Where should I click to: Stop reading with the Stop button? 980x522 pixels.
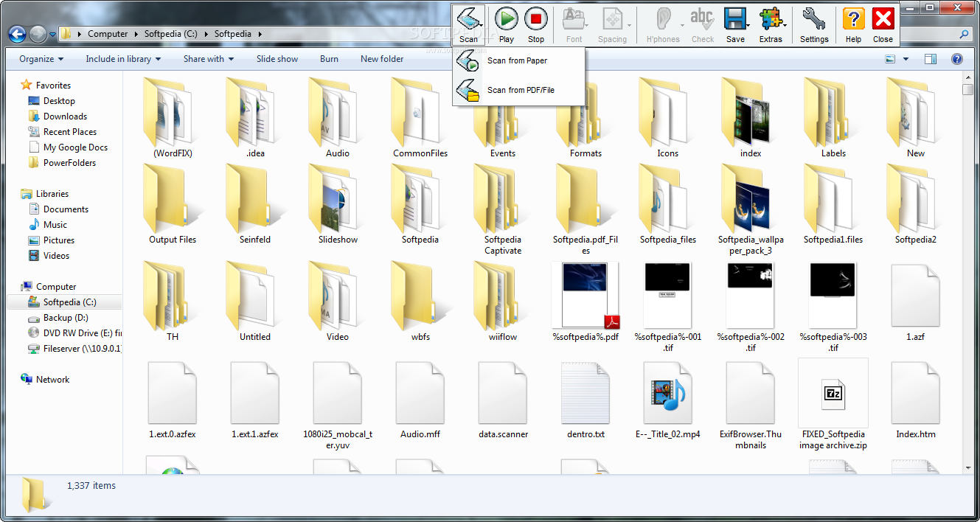536,24
